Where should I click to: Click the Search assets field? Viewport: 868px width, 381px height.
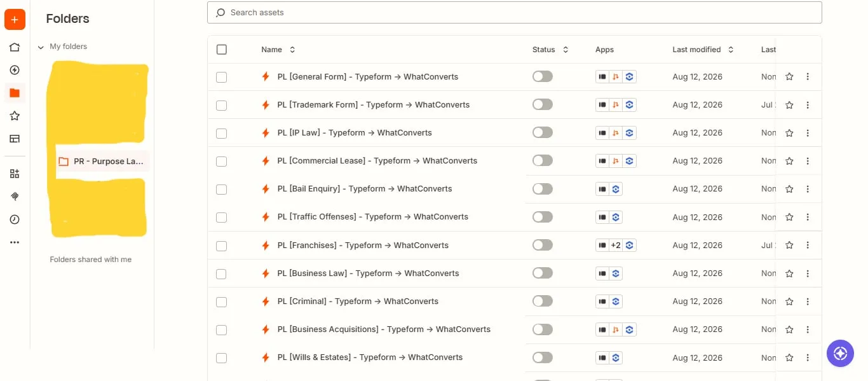[x=514, y=13]
